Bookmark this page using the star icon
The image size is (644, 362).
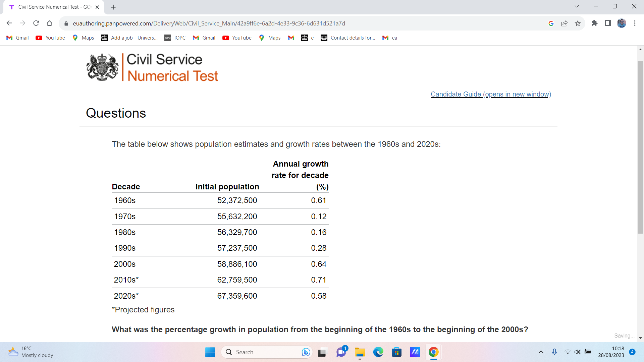click(x=578, y=23)
